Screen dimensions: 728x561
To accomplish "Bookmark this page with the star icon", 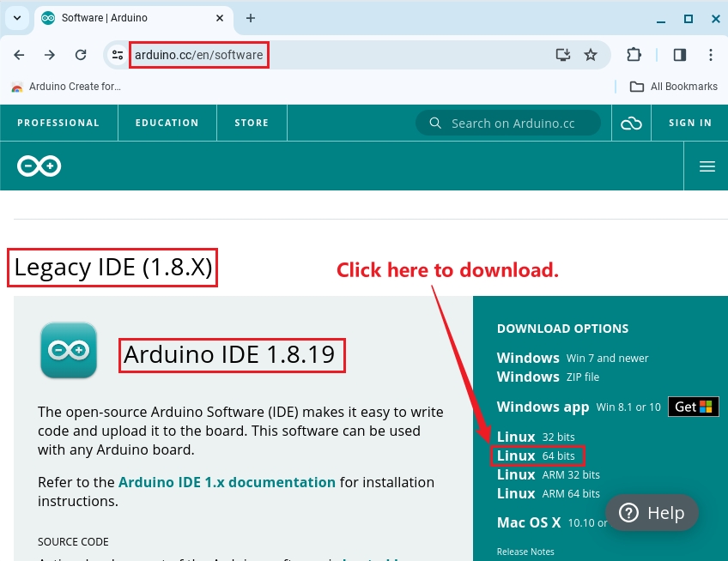I will coord(591,55).
